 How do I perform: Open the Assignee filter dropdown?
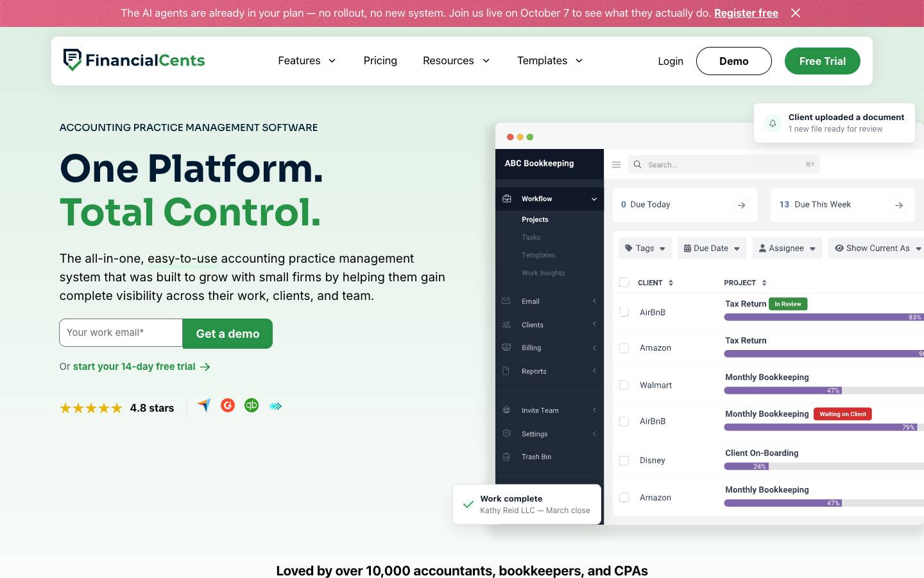click(x=787, y=249)
